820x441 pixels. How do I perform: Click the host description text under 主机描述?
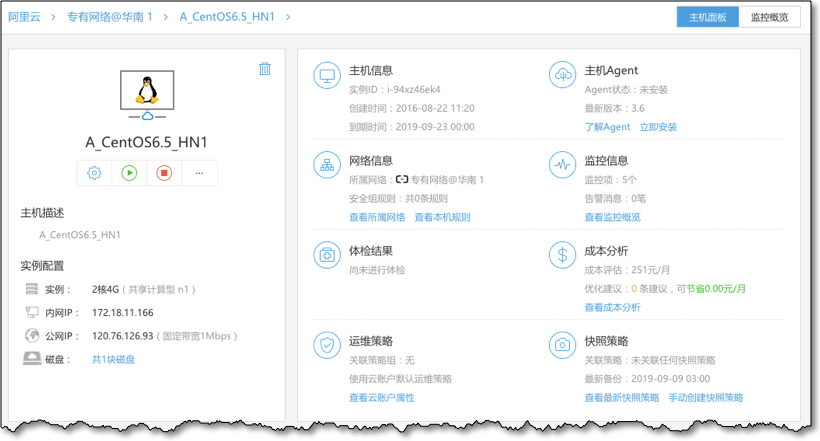[x=79, y=235]
